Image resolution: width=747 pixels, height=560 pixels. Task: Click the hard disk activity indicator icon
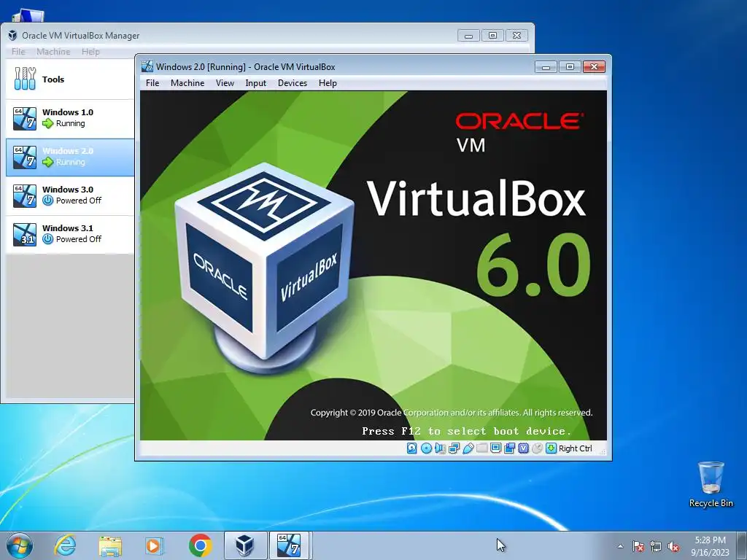pyautogui.click(x=412, y=448)
